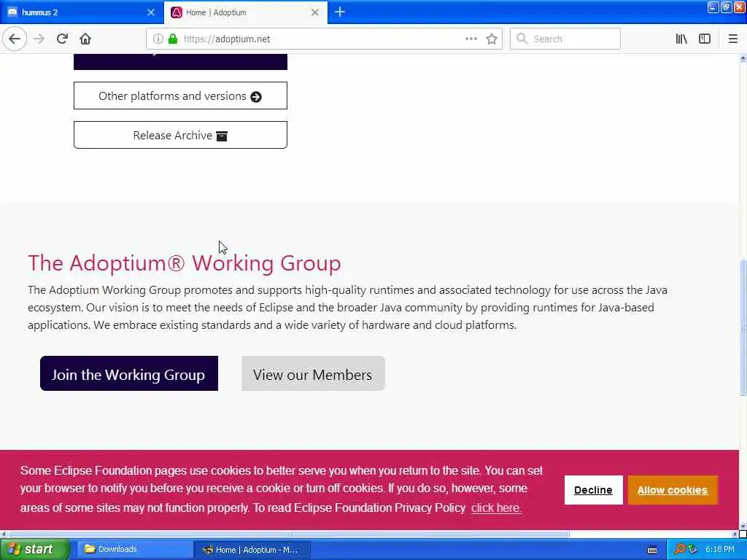Select the Home | Adoptium tab
This screenshot has width=747, height=560.
point(245,12)
